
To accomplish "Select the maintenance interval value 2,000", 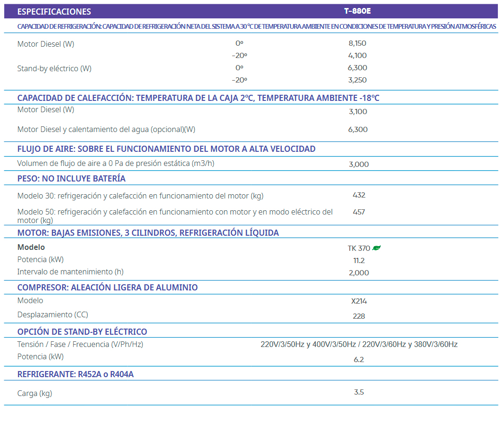I will pos(359,273).
